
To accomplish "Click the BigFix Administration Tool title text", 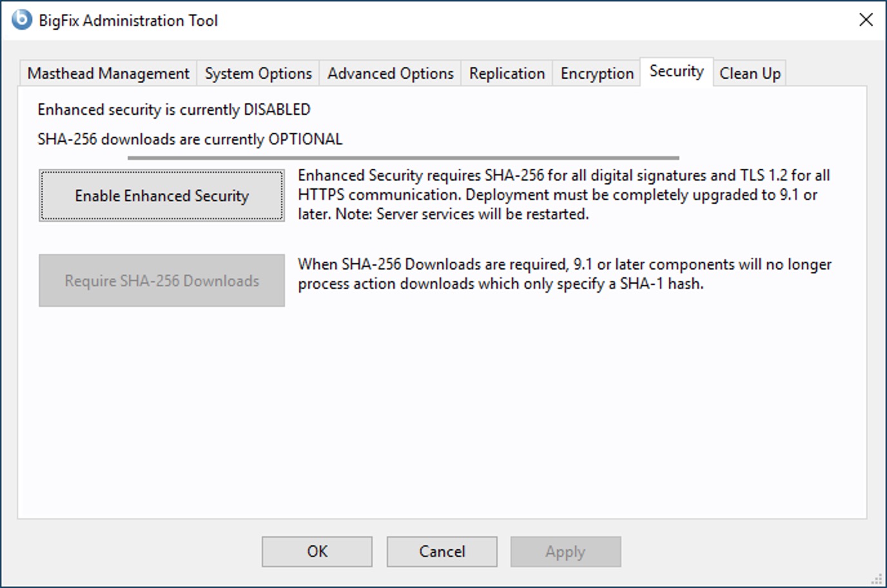I will coord(128,21).
